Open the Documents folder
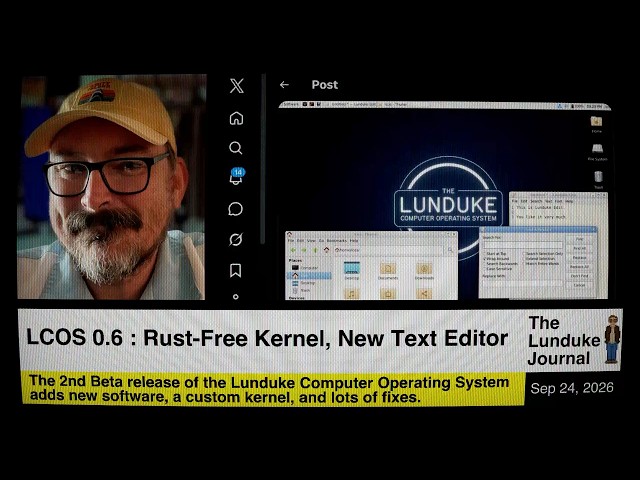This screenshot has height=480, width=640. [x=388, y=271]
